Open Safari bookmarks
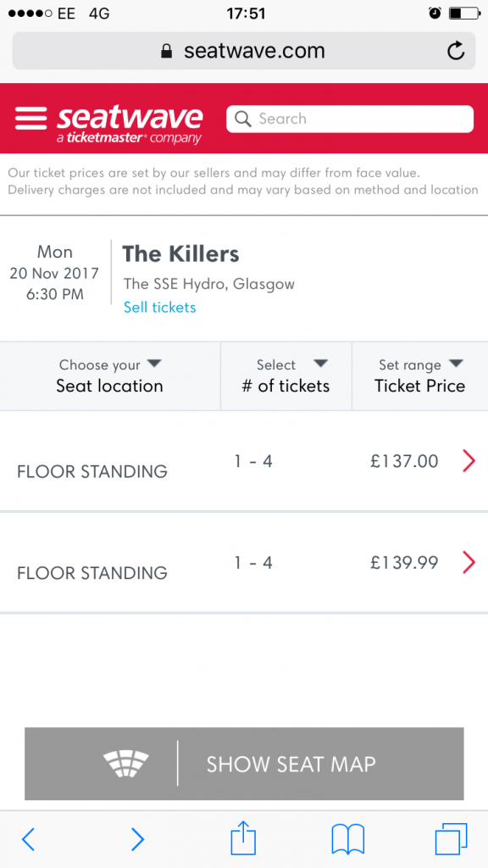The height and width of the screenshot is (868, 488). point(348,839)
